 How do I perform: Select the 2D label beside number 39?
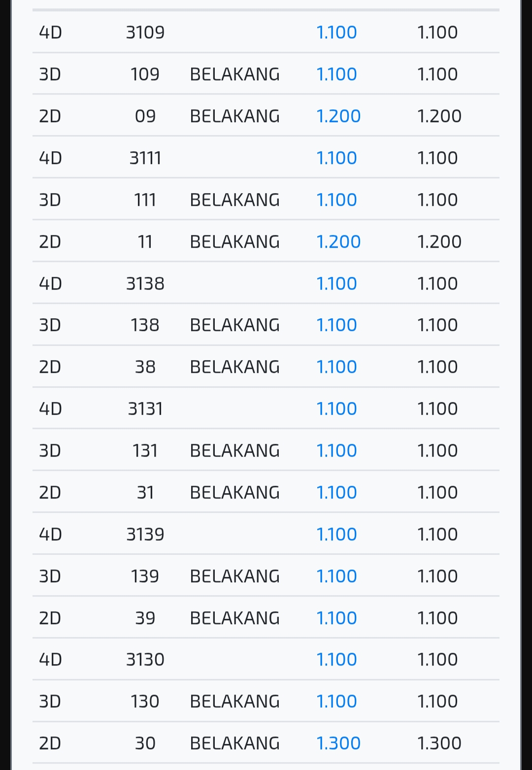pos(50,618)
